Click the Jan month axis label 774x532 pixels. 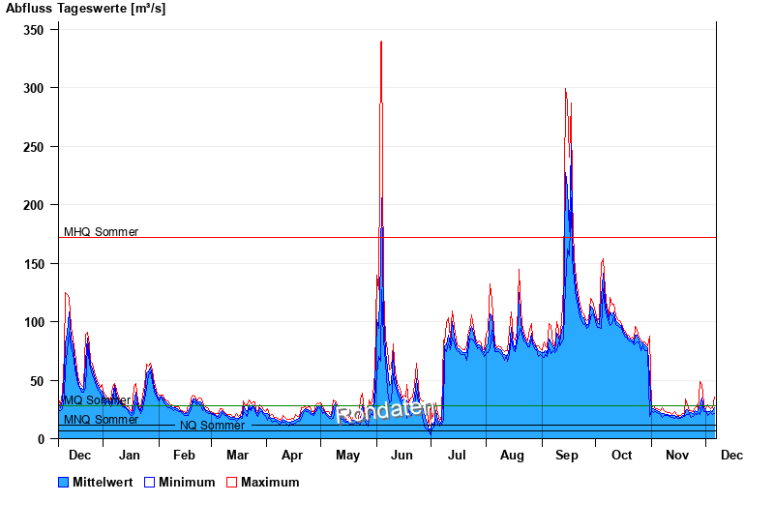coord(130,456)
